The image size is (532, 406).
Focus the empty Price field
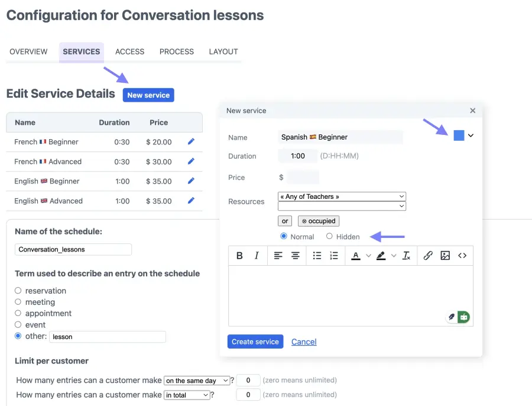303,177
